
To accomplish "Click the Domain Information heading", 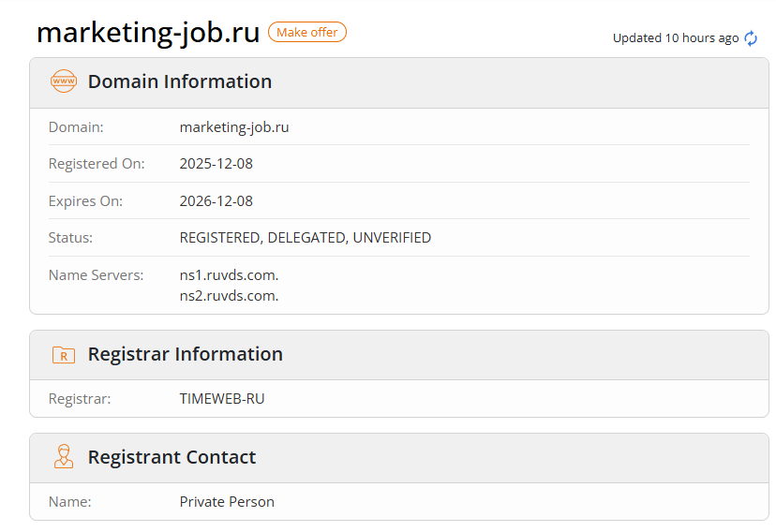I will tap(180, 81).
